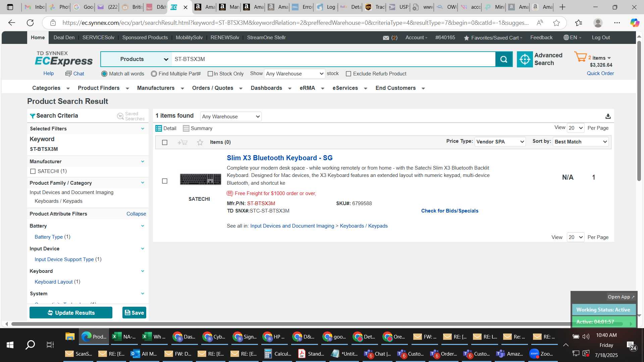Select Match all words radio button
The height and width of the screenshot is (362, 644).
[104, 74]
